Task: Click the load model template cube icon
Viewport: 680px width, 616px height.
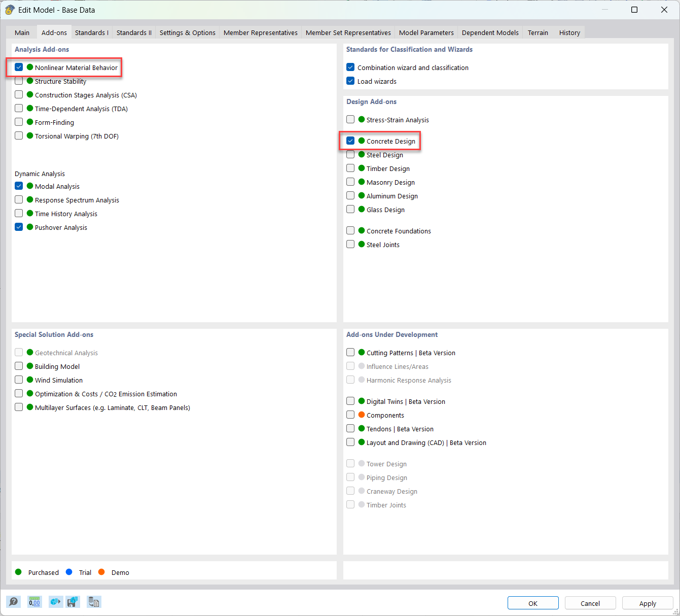Action: click(x=55, y=602)
